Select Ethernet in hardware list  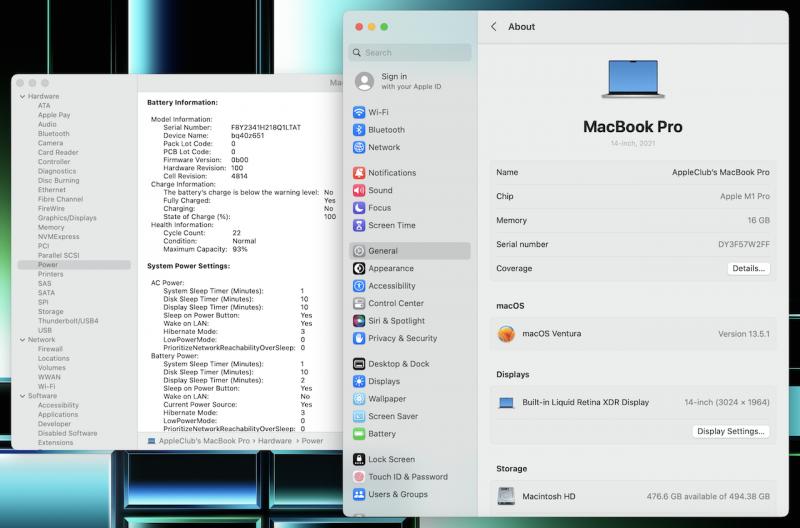(x=52, y=190)
